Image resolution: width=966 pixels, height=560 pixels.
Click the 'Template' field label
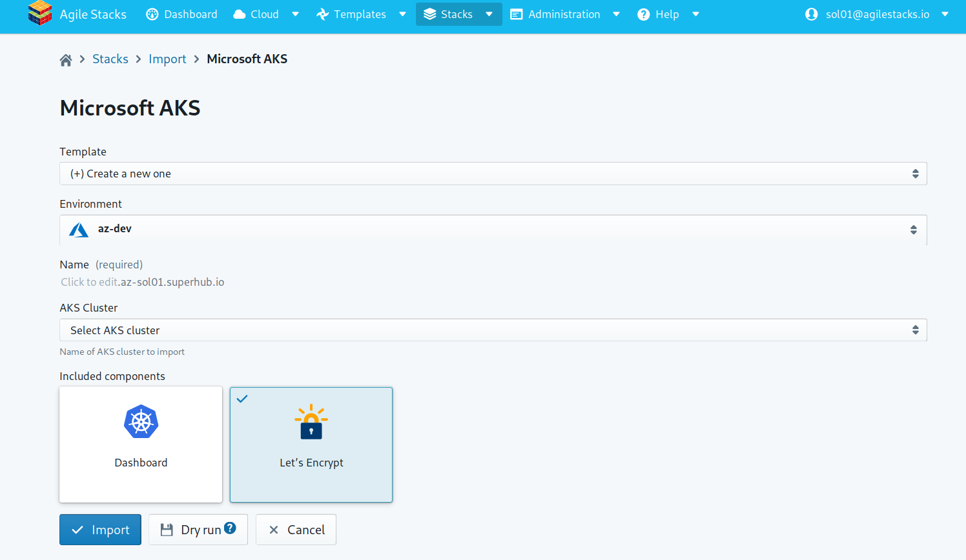(83, 152)
